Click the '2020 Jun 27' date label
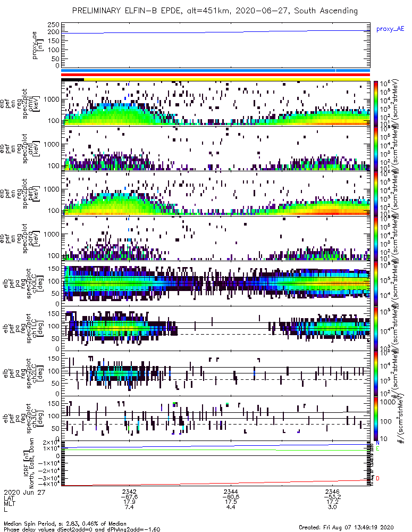Viewport: 412px width, 532px height. [x=24, y=492]
